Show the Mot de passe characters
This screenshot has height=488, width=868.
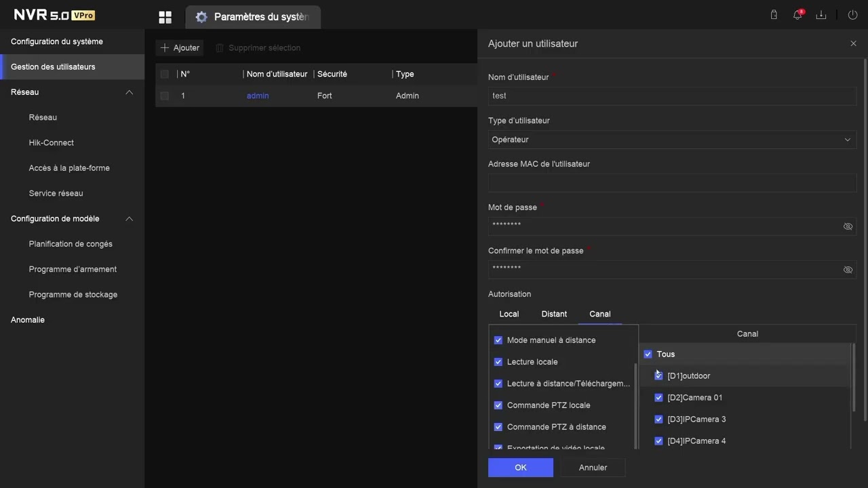coord(848,226)
